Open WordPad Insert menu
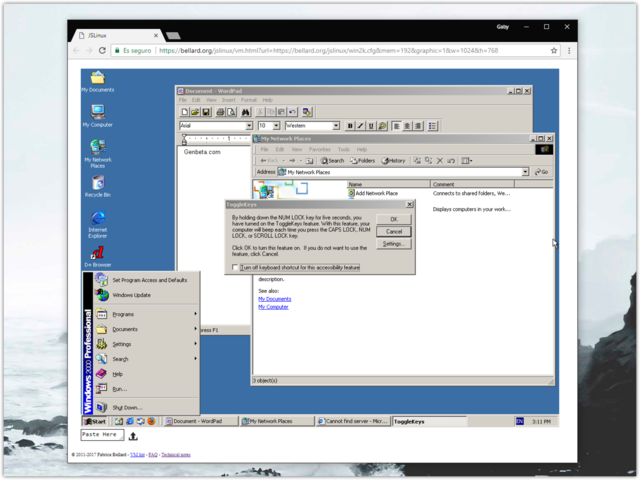The width and height of the screenshot is (640, 480). tap(229, 100)
